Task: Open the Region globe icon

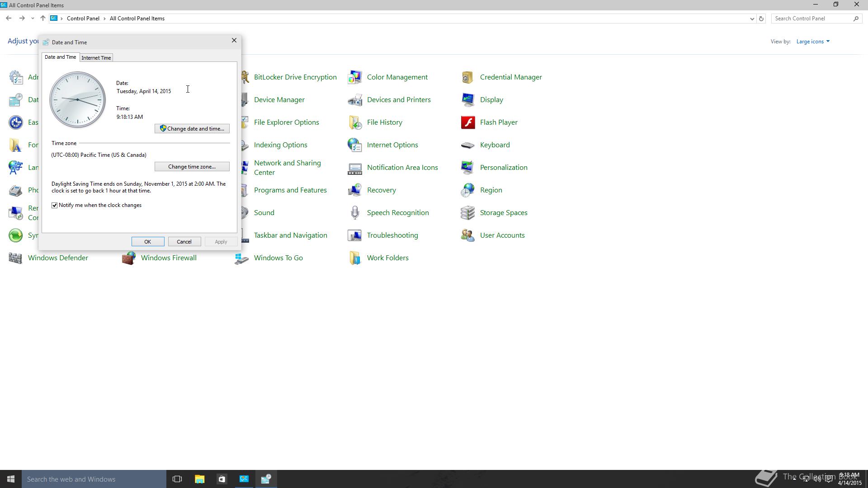Action: [468, 190]
